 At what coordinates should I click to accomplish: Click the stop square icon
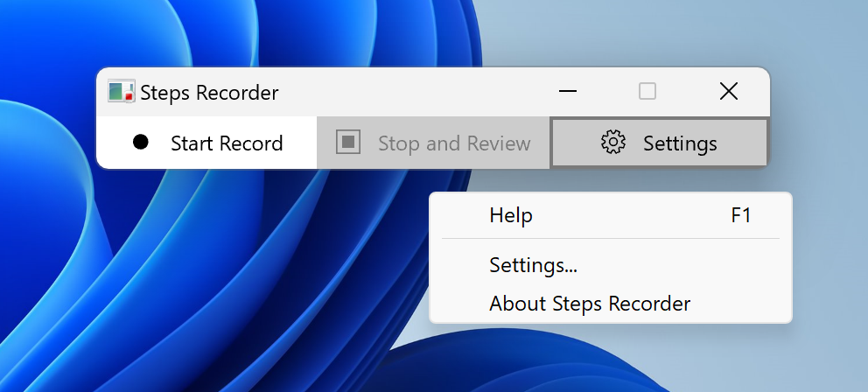348,143
